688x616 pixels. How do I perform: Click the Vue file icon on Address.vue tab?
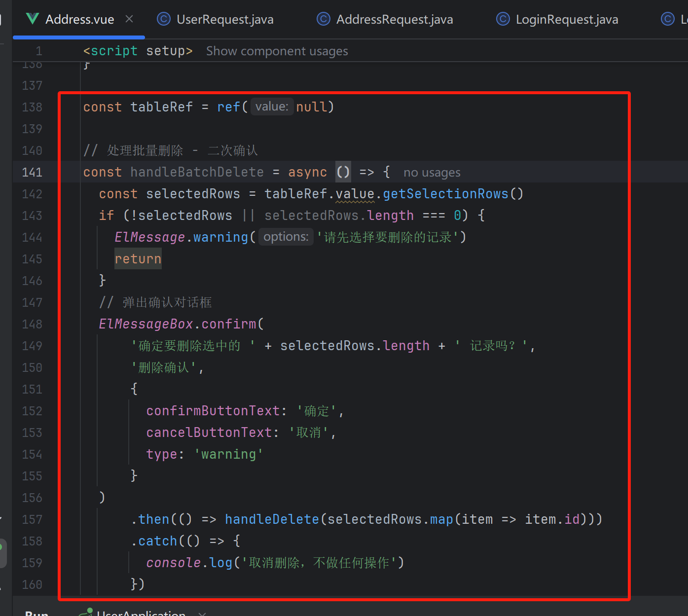pos(33,19)
